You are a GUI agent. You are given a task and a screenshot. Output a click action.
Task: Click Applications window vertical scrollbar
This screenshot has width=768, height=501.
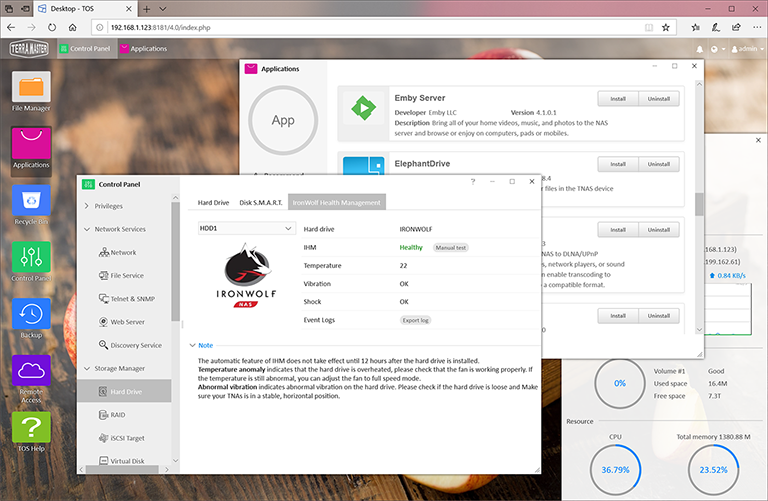click(x=699, y=205)
